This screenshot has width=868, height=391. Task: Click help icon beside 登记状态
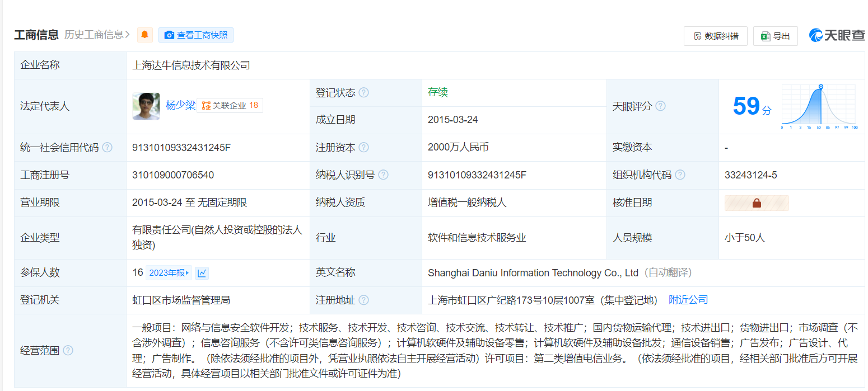[363, 93]
